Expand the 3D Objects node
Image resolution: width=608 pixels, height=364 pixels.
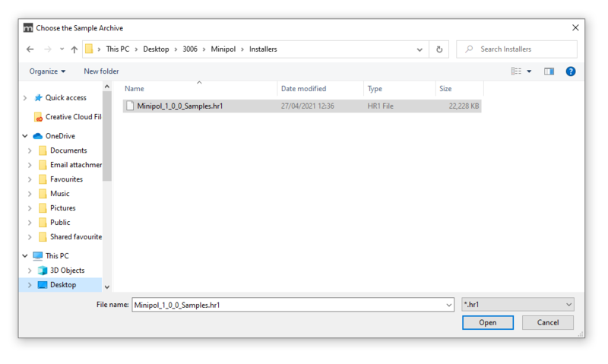pyautogui.click(x=30, y=271)
